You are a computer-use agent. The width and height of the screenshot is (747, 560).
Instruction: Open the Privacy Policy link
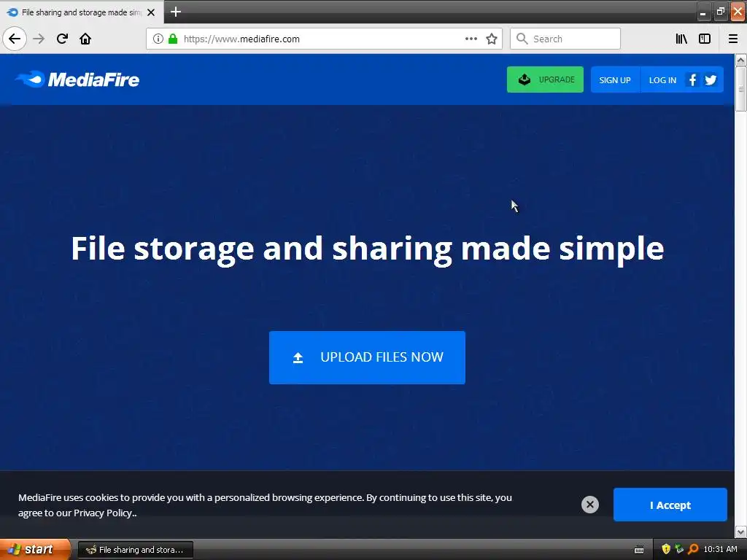click(102, 513)
